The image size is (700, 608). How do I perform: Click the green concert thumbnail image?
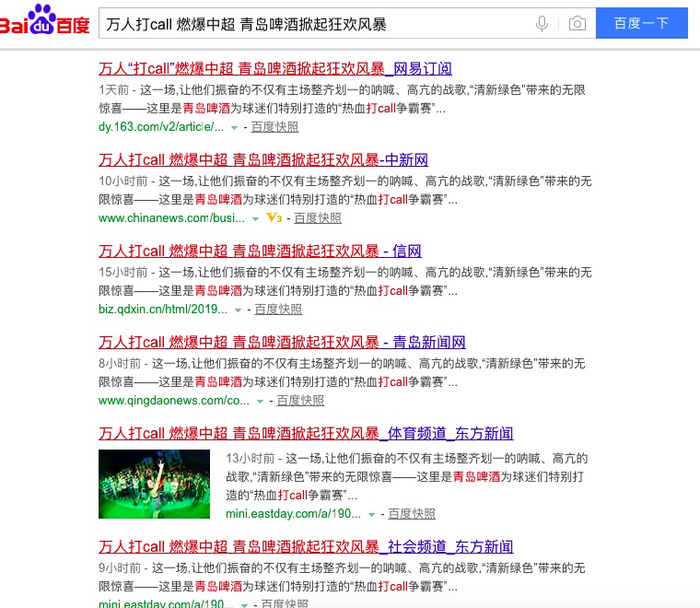(154, 484)
